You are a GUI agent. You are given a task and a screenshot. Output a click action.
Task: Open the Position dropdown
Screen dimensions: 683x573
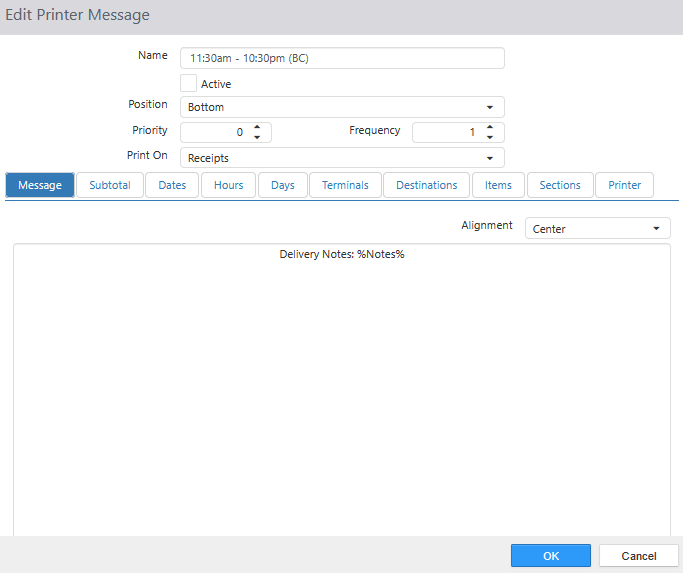tap(342, 107)
